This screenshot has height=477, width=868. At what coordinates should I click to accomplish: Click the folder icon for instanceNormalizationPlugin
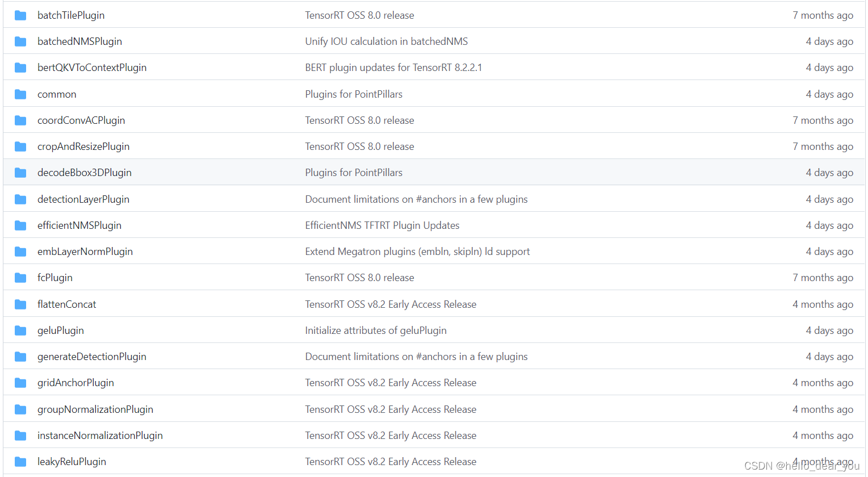pos(20,435)
